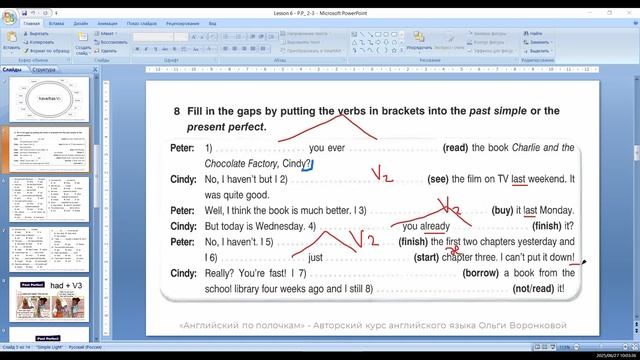Open the font size combo box

[x=180, y=37]
